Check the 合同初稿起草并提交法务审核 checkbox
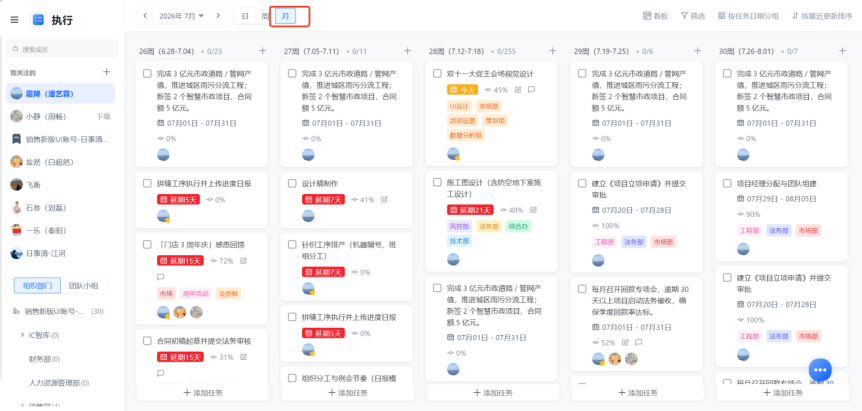 (147, 341)
